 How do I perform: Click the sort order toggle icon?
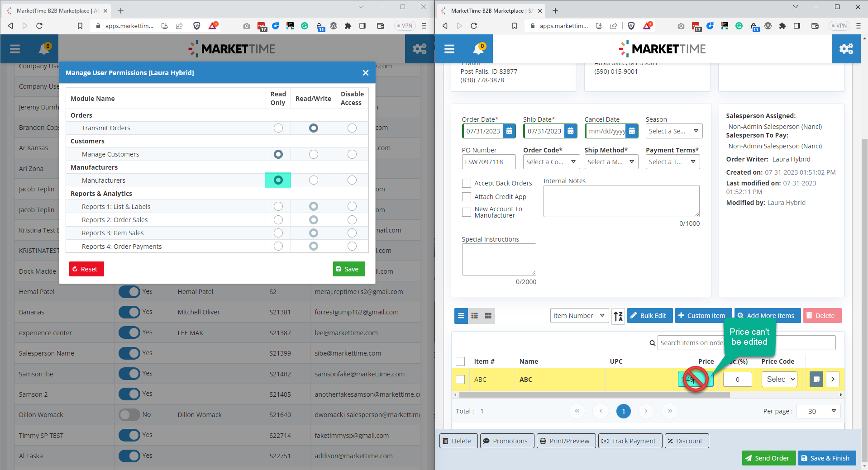tap(618, 316)
